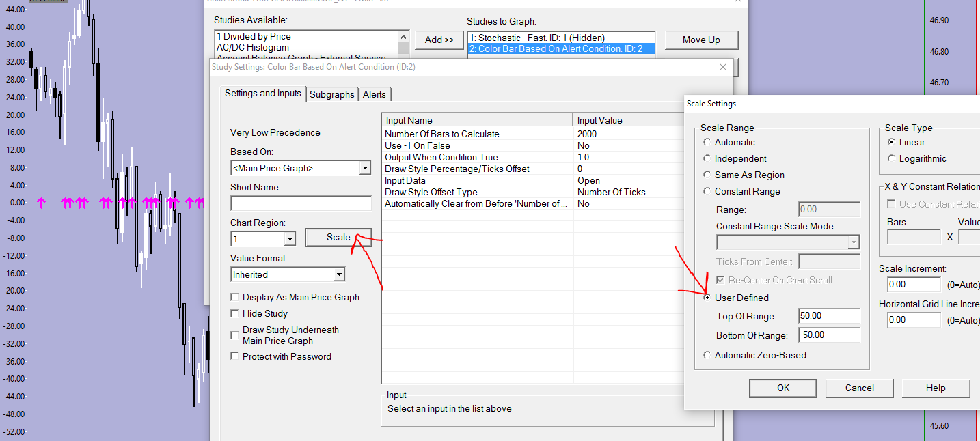Click the Short Name input field
Viewport: 980px width, 441px height.
[x=301, y=203]
